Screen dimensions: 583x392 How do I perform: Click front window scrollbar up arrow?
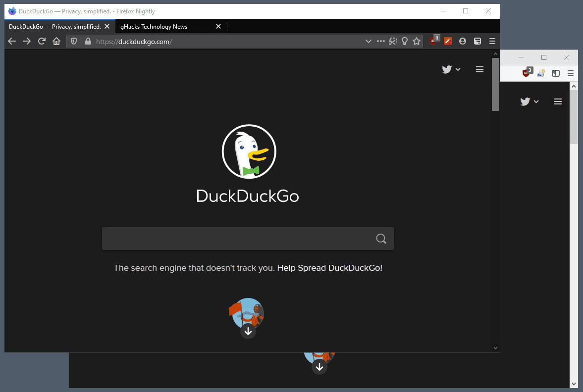coord(495,54)
